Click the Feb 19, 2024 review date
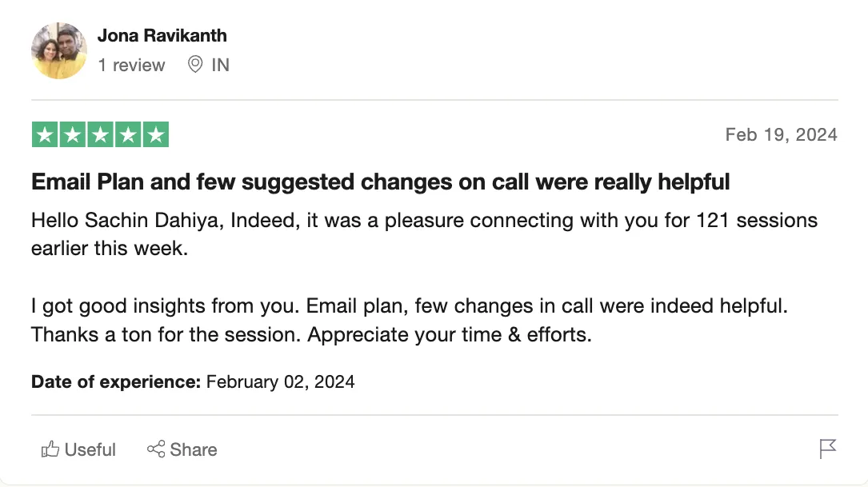 coord(781,134)
